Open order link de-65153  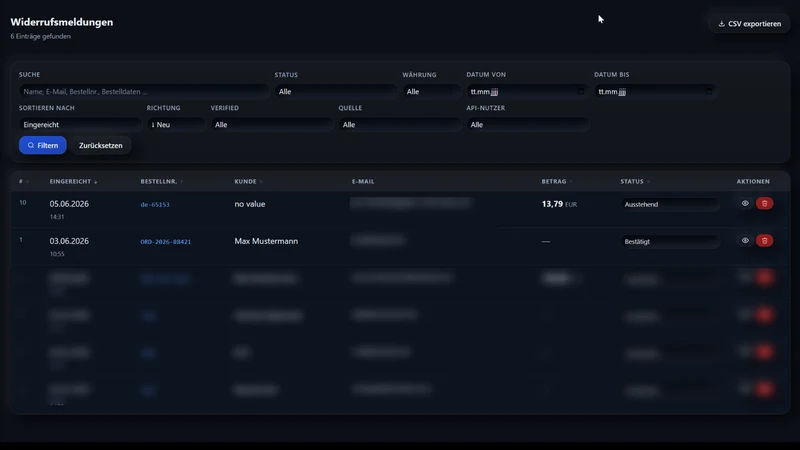[x=155, y=204]
